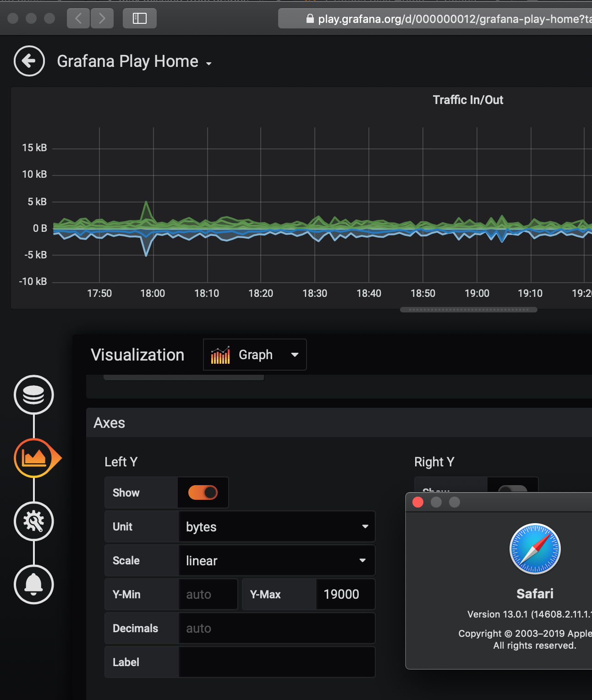
Task: Click the Y-Min auto input field
Action: click(208, 594)
